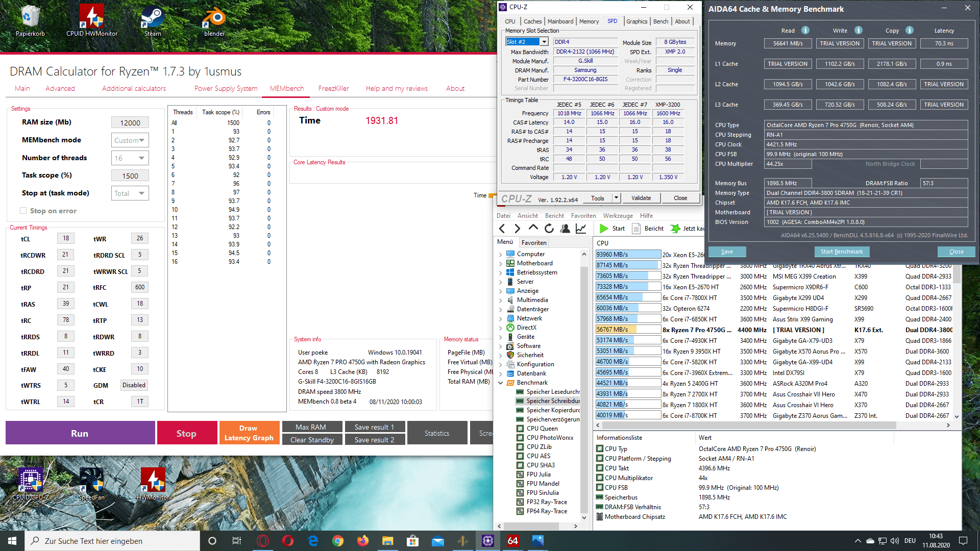Click the Windows taskbar search box

(112, 541)
